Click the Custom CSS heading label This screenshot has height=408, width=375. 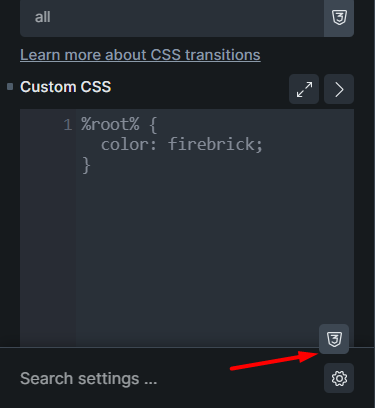[x=66, y=87]
